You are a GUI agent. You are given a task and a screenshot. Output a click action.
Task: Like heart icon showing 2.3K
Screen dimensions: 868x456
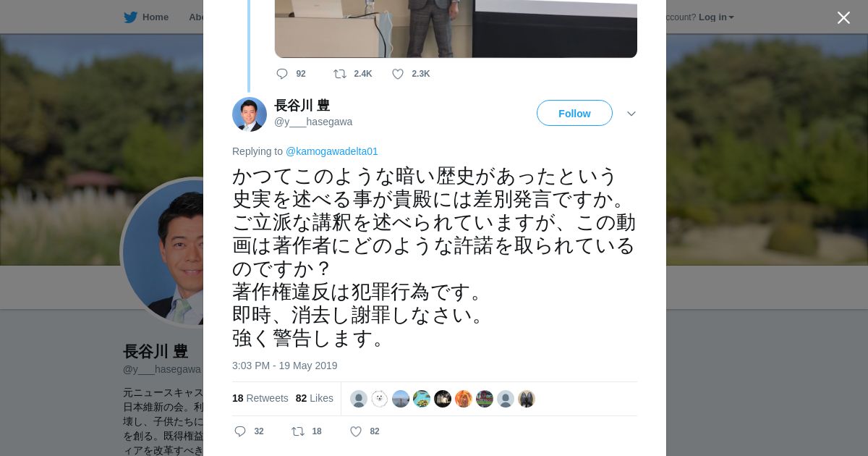[x=398, y=74]
